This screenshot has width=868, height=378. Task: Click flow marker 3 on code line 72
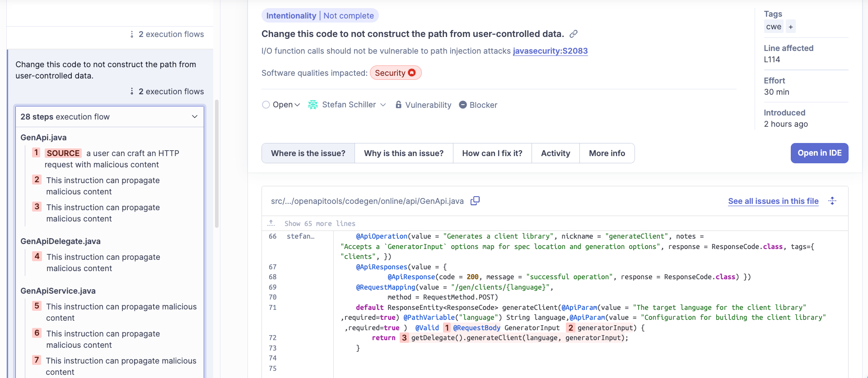[x=404, y=338]
